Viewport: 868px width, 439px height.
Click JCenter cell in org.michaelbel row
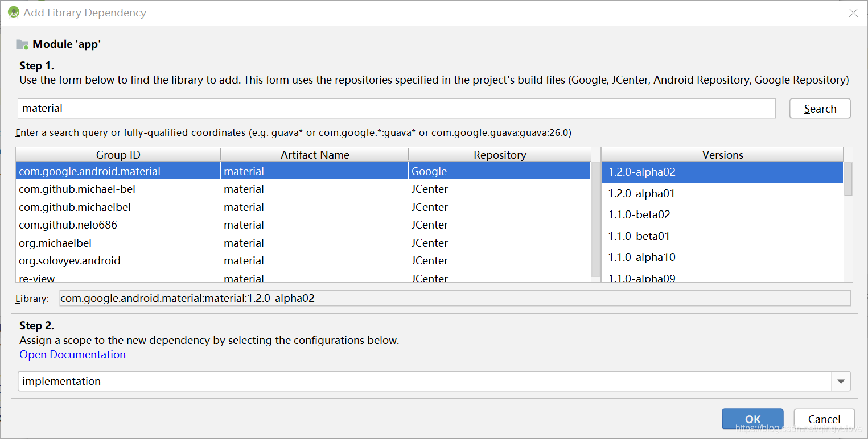[x=500, y=243]
